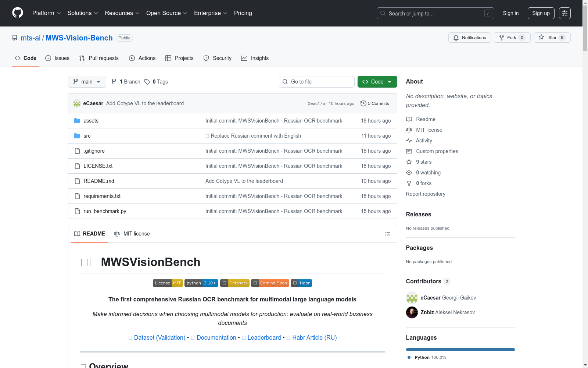The width and height of the screenshot is (588, 368).
Task: Open the requirements.txt file
Action: coord(102,196)
